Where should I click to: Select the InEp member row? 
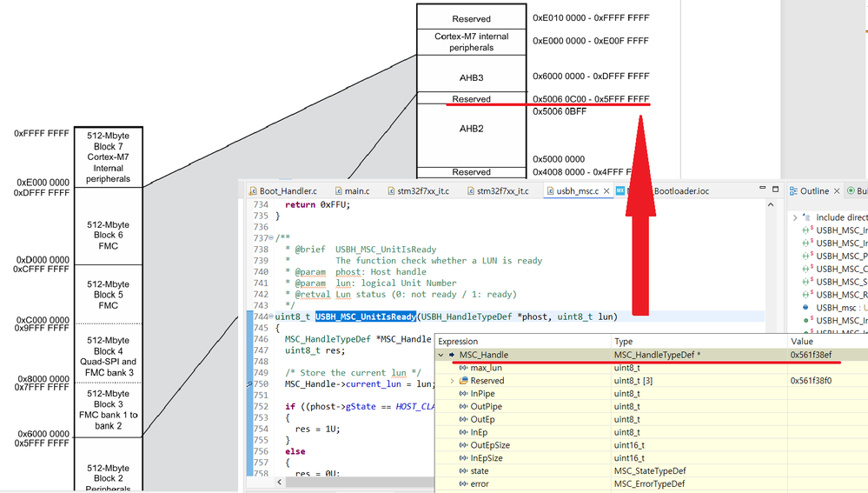tap(652, 432)
